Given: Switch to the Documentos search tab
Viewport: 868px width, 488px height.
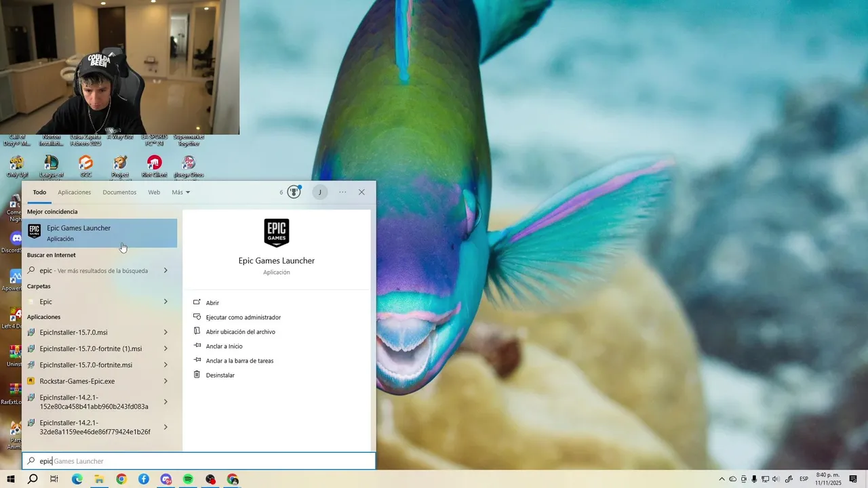Looking at the screenshot, I should tap(119, 192).
